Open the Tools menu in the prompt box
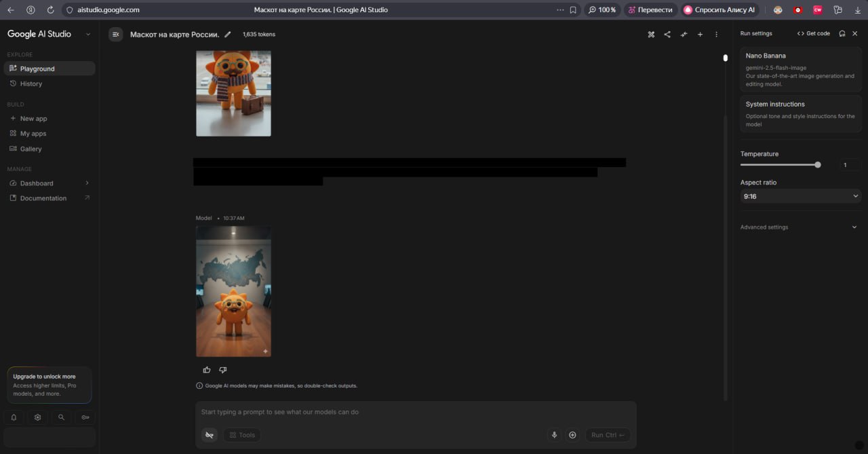Viewport: 868px width, 454px height. tap(242, 435)
